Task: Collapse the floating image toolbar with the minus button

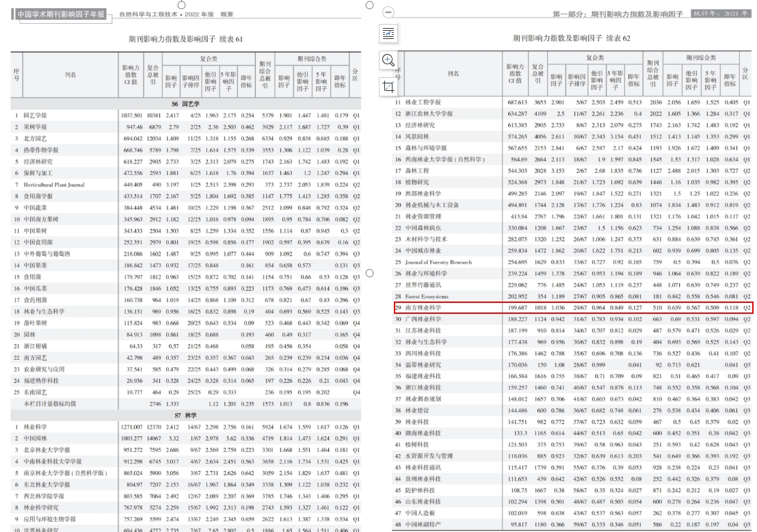Action: 388,12
